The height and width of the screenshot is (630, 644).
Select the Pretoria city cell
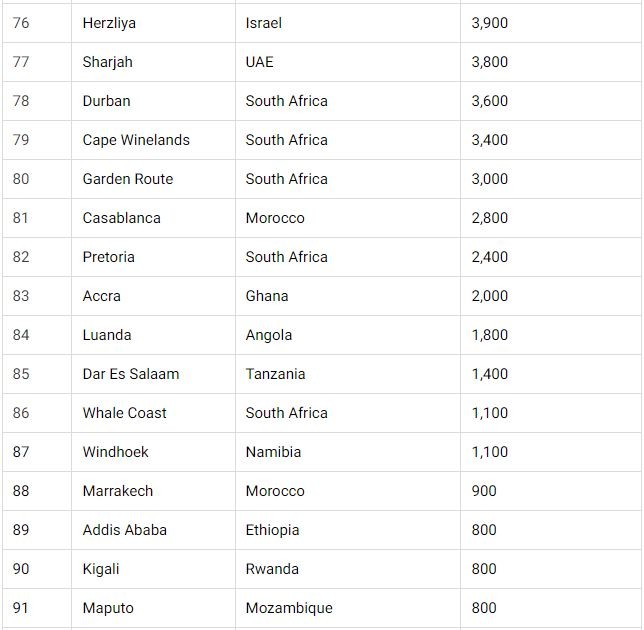(153, 257)
